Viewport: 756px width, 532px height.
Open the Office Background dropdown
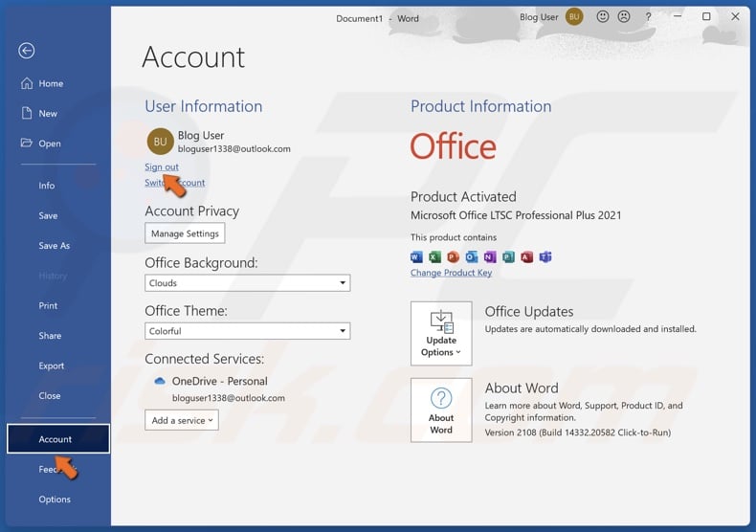coord(247,283)
